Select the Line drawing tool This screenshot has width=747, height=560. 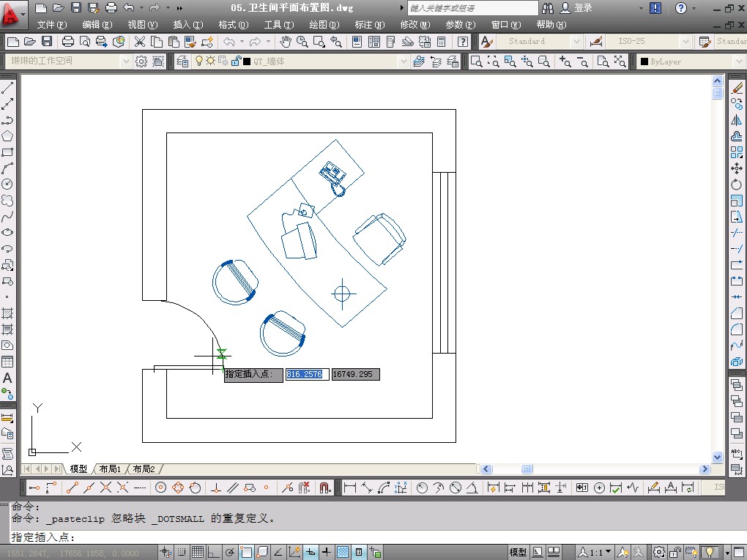tap(7, 88)
